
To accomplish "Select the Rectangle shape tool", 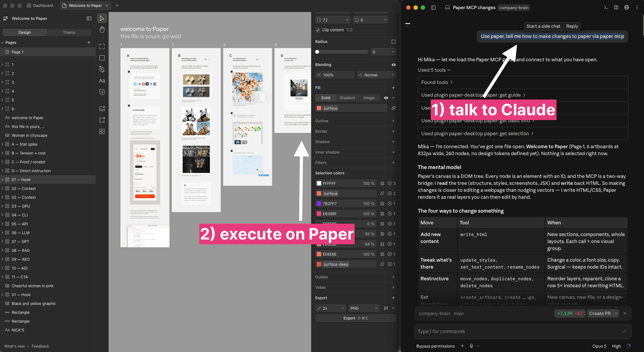I will pyautogui.click(x=102, y=58).
